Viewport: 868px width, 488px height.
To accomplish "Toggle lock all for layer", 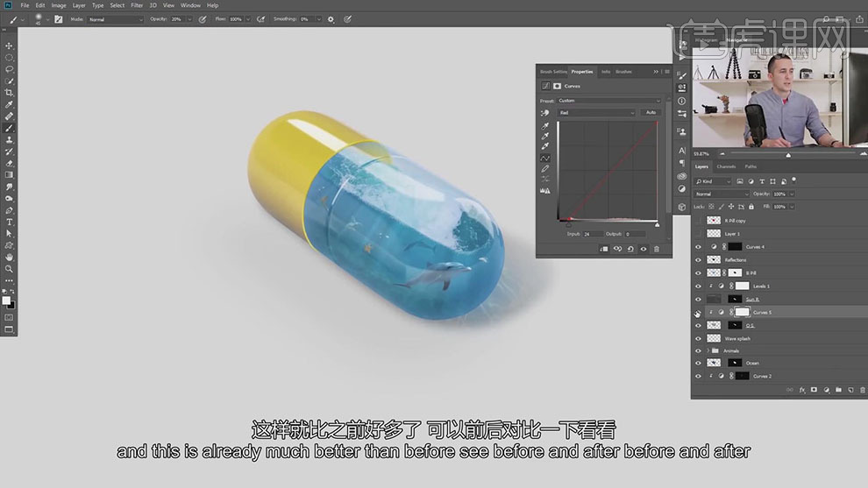I will [x=751, y=207].
